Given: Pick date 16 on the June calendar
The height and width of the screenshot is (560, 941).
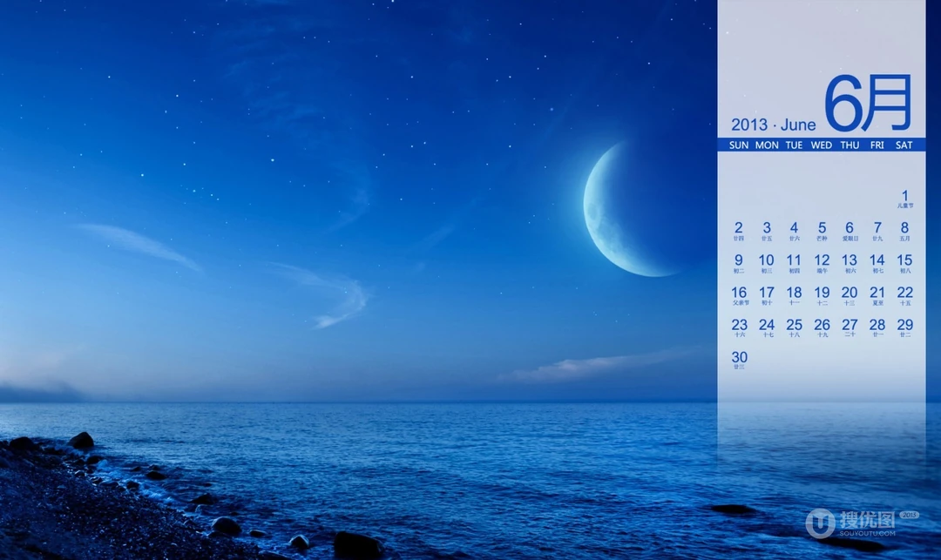Looking at the screenshot, I should [x=739, y=293].
